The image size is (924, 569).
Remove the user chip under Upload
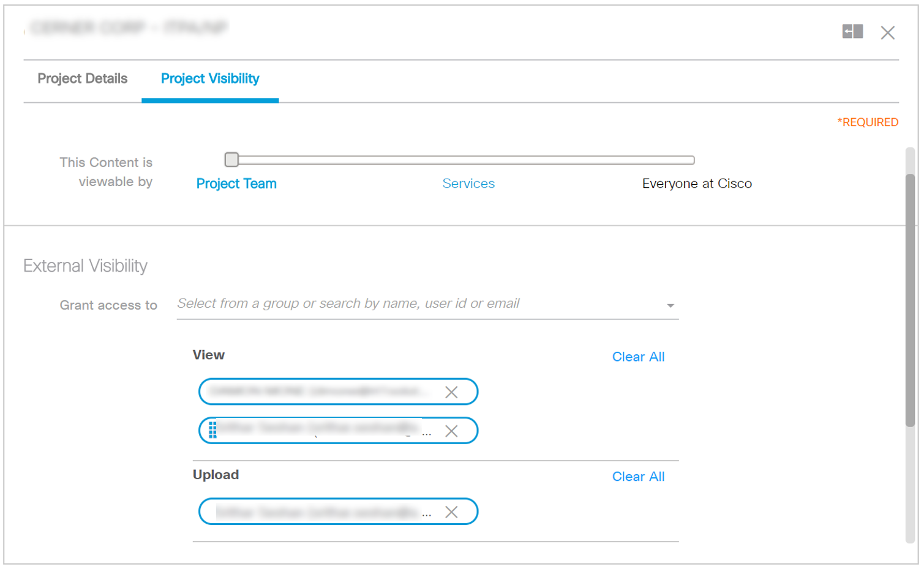click(451, 512)
